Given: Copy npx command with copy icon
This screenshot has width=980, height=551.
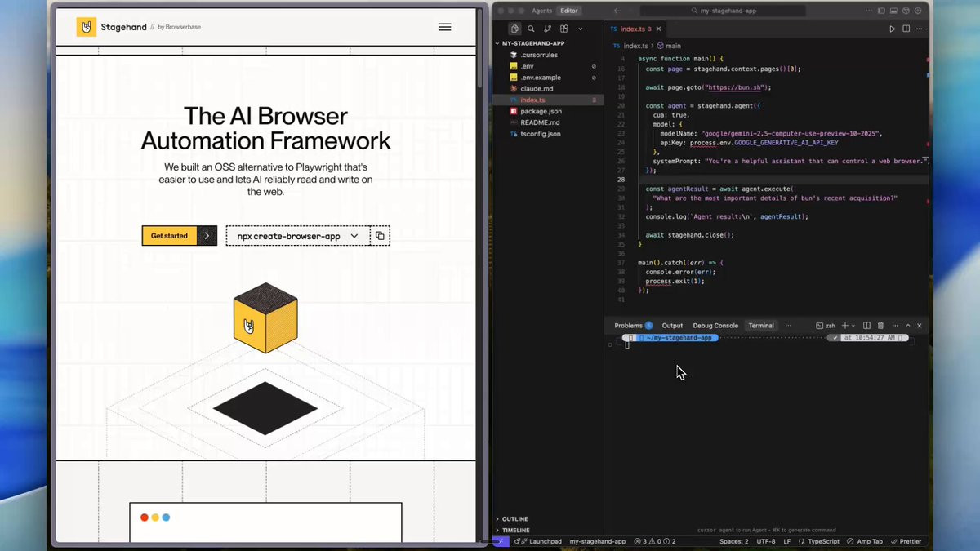Looking at the screenshot, I should click(380, 236).
